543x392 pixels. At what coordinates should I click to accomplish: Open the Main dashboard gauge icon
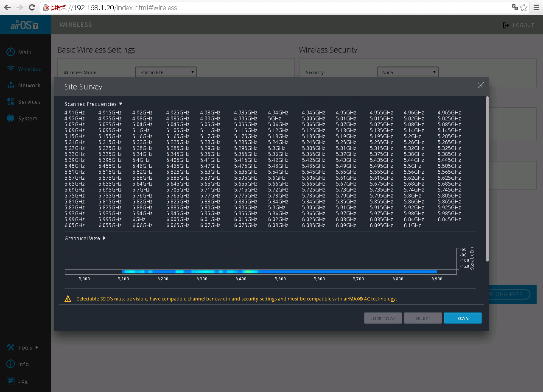[x=11, y=52]
